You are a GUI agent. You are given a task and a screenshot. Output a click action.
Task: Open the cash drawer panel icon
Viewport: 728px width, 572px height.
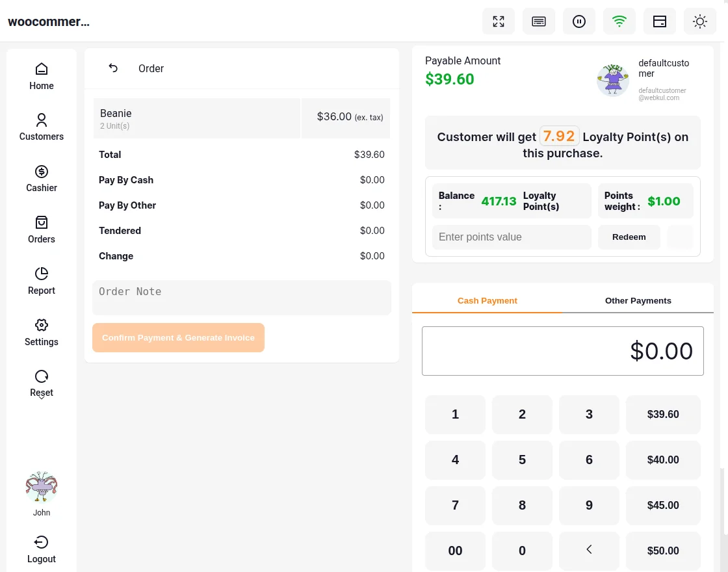coord(659,21)
